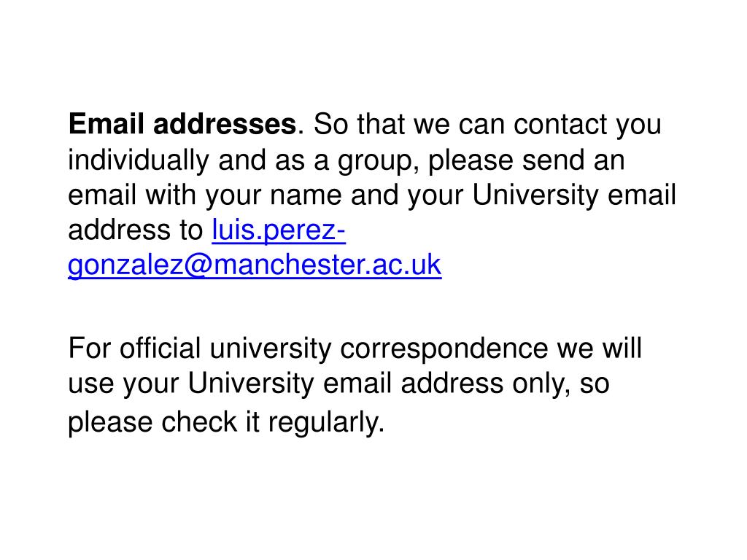Click 'email address only, so' text

(x=466, y=384)
